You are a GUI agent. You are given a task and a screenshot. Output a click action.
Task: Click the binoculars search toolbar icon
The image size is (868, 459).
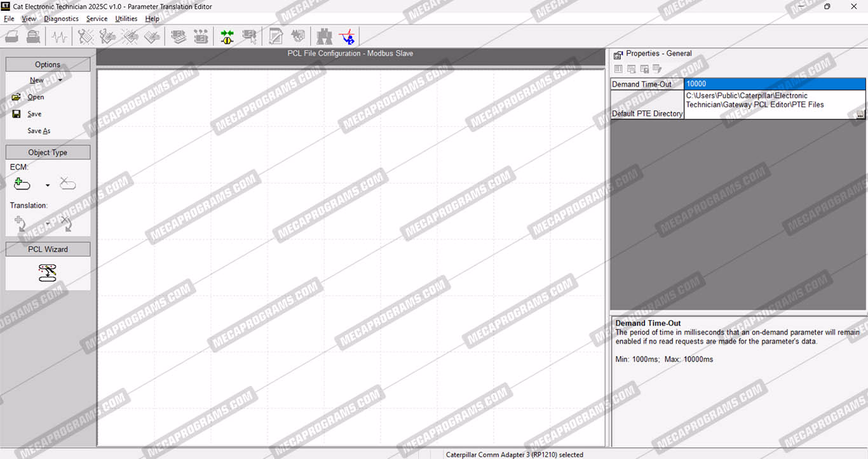[324, 37]
